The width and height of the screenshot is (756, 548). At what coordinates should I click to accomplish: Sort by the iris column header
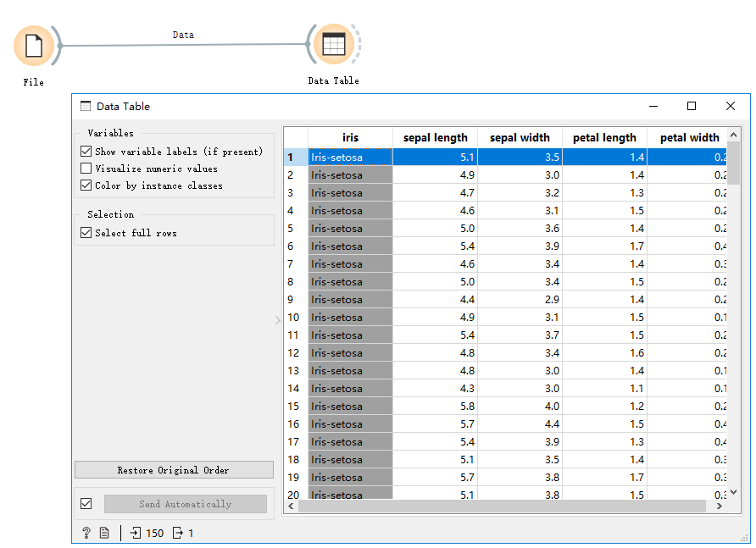tap(351, 138)
